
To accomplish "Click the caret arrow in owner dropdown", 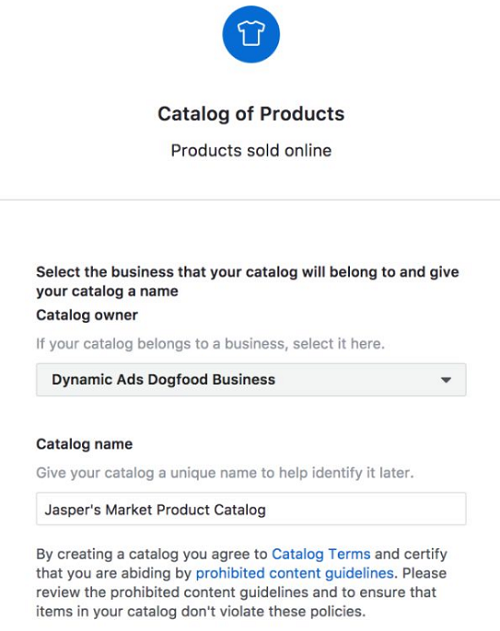I will point(446,380).
